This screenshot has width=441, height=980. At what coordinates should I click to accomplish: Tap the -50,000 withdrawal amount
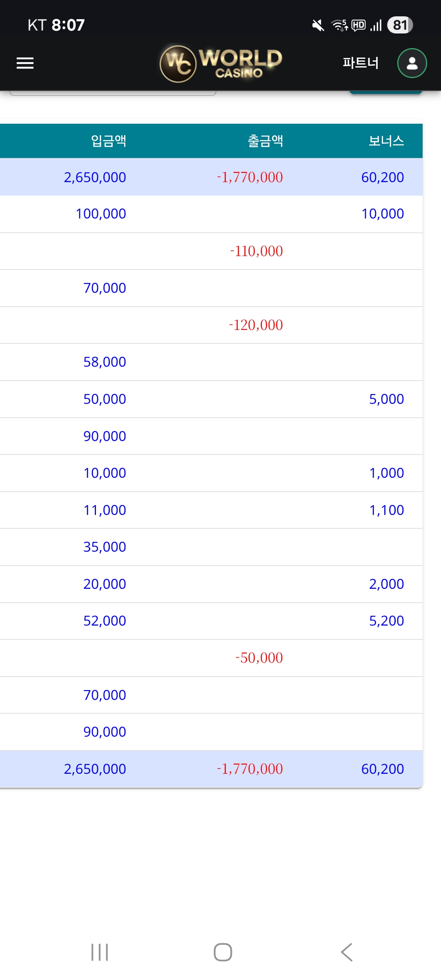[x=259, y=658]
